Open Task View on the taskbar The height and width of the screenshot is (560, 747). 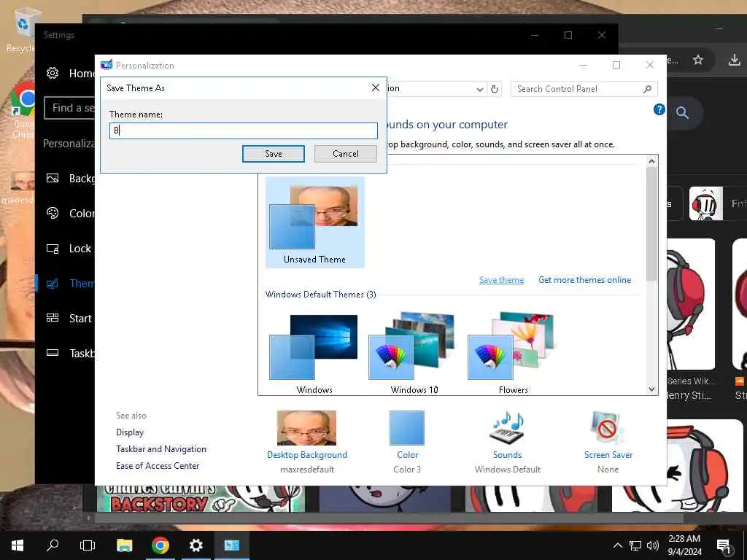88,545
